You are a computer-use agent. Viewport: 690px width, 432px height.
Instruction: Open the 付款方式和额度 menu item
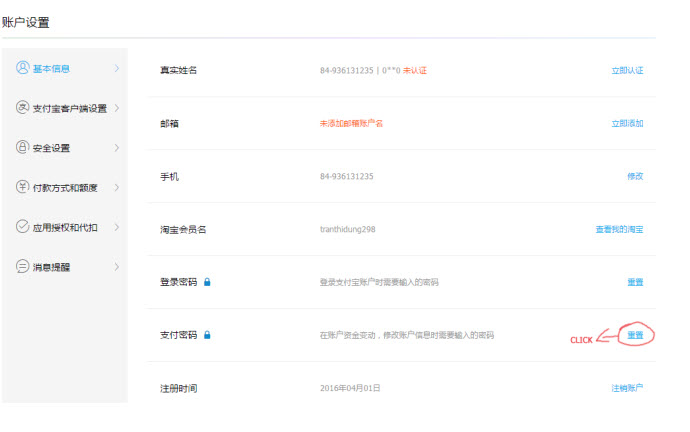pos(65,188)
